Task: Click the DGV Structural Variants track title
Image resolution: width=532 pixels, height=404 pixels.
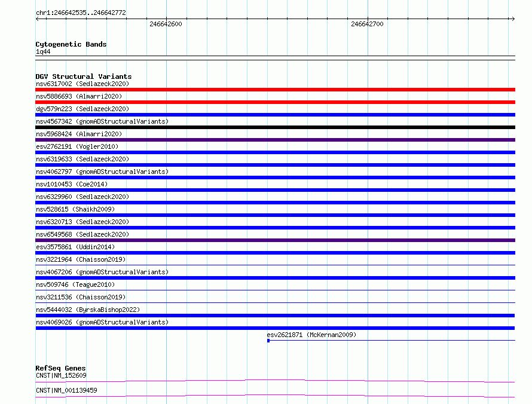Action: [x=84, y=76]
